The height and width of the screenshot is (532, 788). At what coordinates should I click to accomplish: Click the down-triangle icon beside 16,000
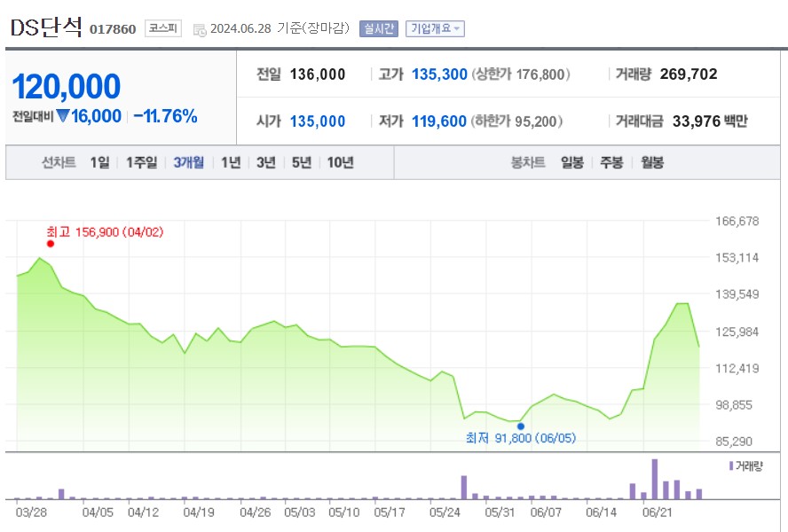click(62, 116)
